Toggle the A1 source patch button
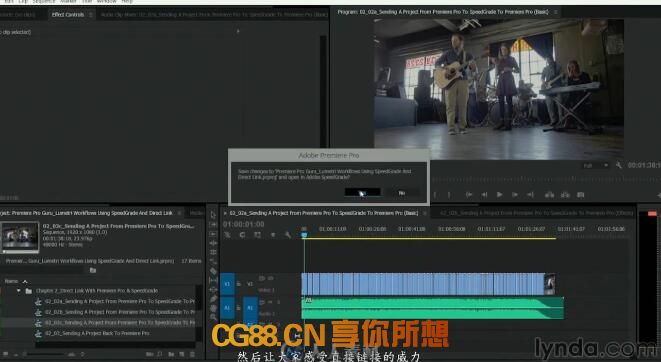Screen dimensions: 661x362 click(227, 308)
